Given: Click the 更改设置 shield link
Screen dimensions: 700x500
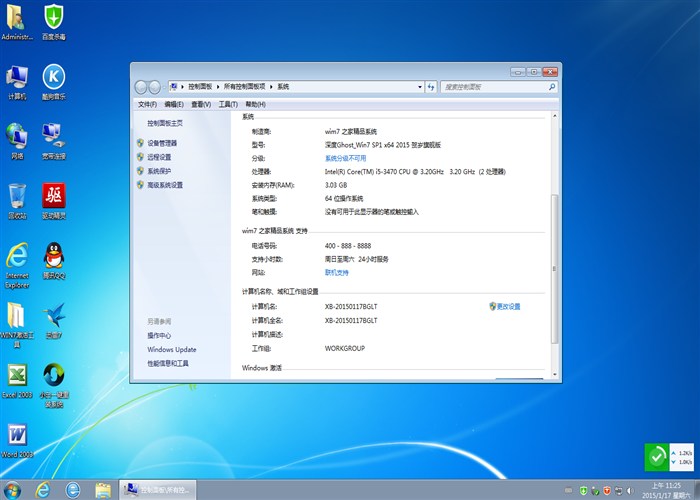Looking at the screenshot, I should click(x=508, y=306).
